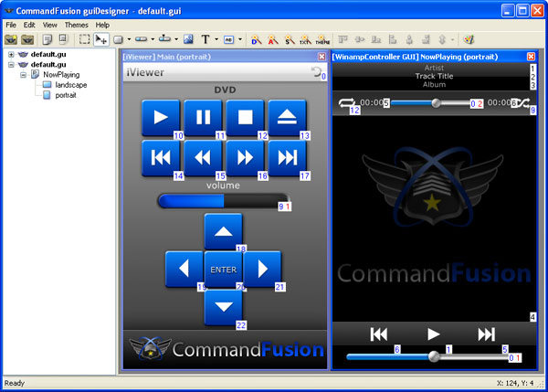Click the Add Page toolbar icon
The image size is (548, 392).
tap(47, 39)
